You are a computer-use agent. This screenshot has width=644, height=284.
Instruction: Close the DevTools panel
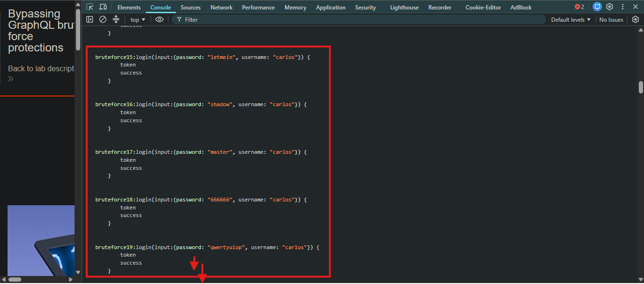pos(635,7)
